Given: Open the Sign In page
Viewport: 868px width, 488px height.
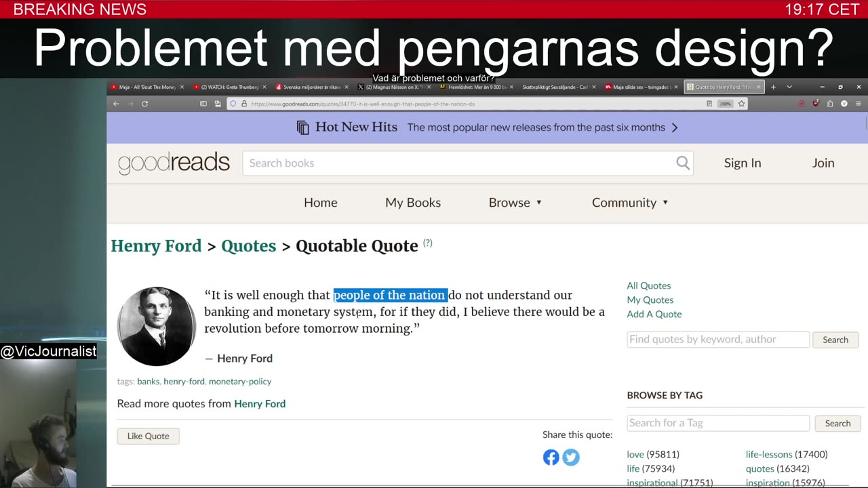Looking at the screenshot, I should [x=743, y=163].
